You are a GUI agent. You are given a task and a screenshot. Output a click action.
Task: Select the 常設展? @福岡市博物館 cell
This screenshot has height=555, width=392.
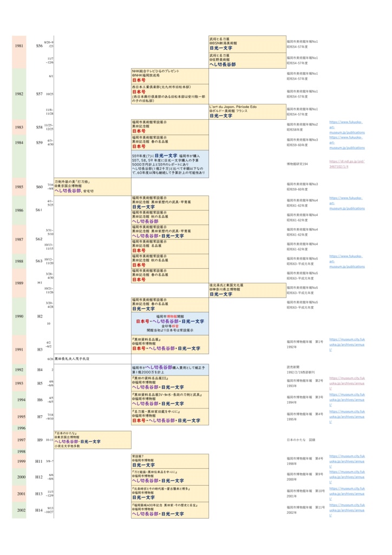[169, 461]
